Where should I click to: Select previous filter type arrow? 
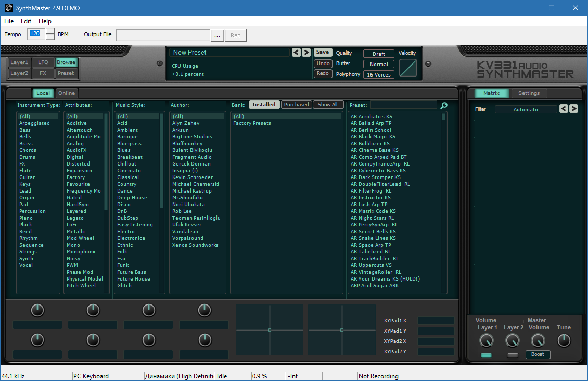564,109
